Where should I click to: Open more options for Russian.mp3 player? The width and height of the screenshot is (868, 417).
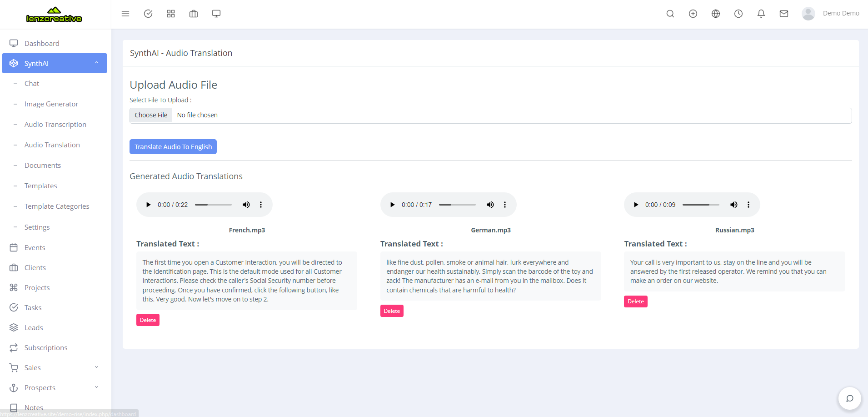[748, 205]
